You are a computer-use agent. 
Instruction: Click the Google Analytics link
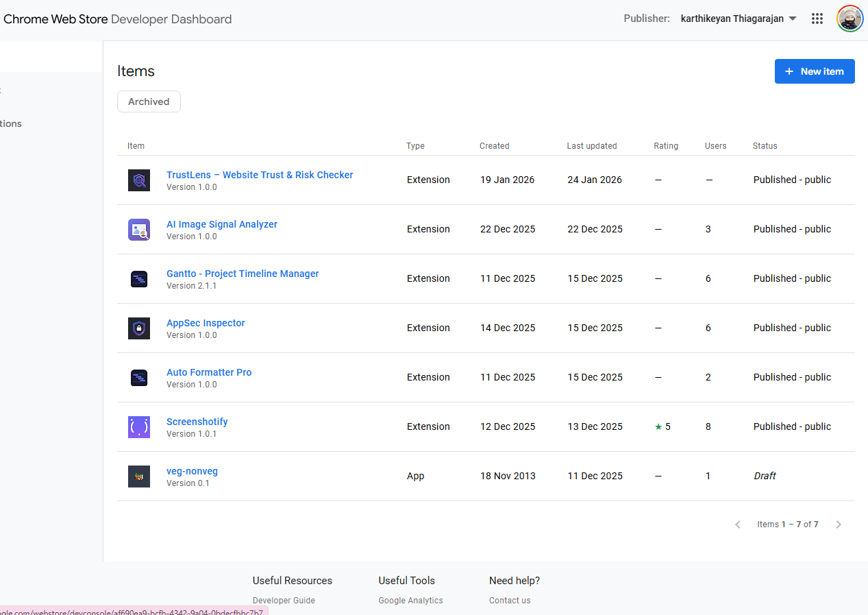click(x=410, y=600)
